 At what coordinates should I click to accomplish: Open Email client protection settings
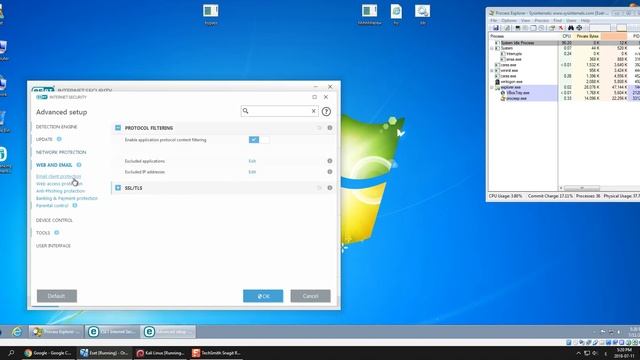58,176
